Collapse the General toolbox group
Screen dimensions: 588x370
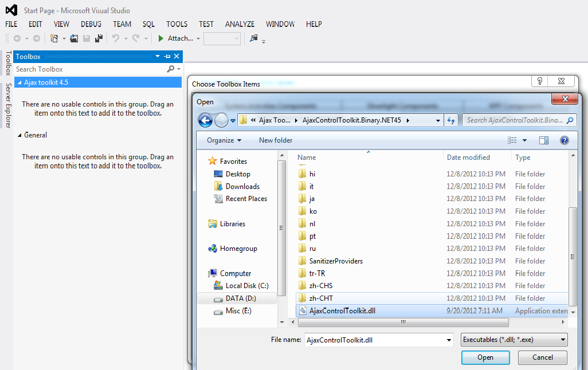pos(19,135)
